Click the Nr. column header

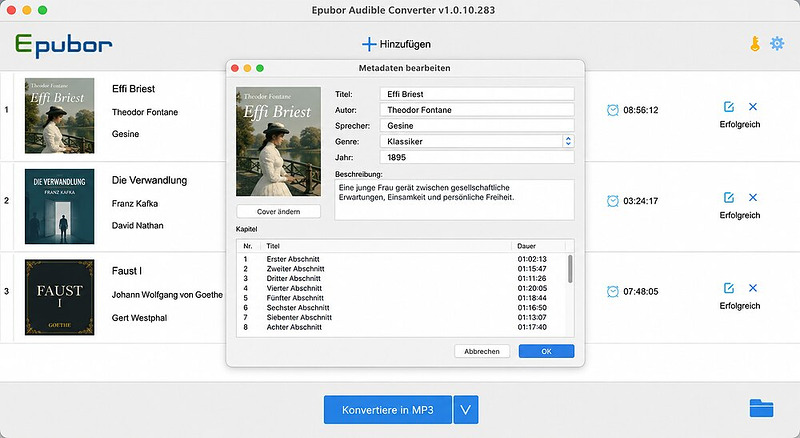[248, 246]
